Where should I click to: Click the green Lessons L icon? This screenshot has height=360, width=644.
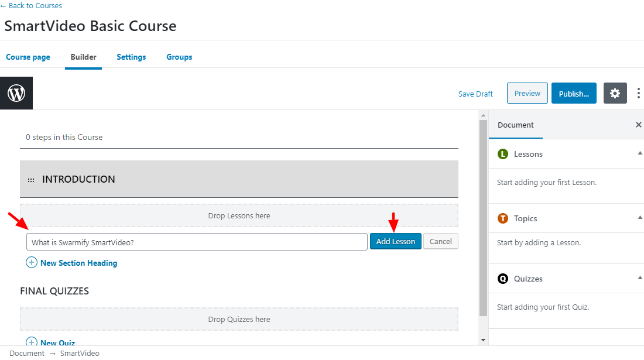tap(503, 154)
